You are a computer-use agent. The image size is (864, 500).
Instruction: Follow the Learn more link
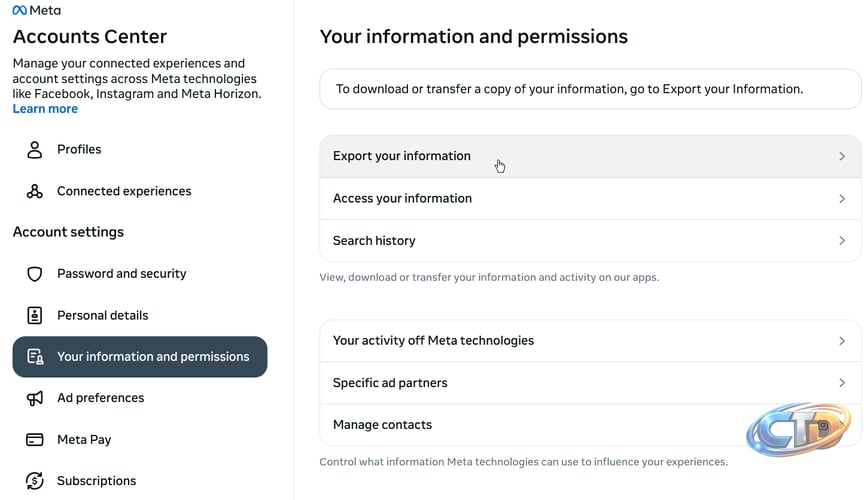coord(45,109)
